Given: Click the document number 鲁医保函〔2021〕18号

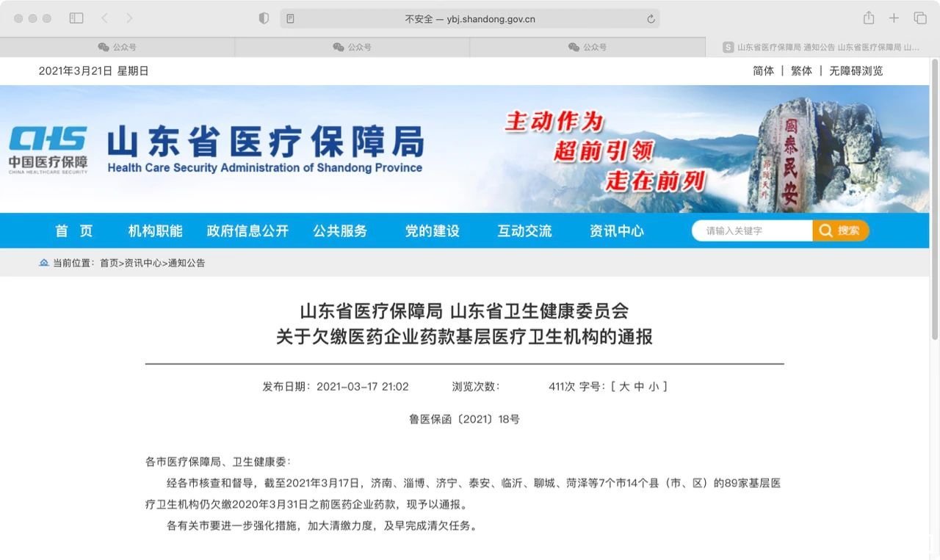Looking at the screenshot, I should (464, 420).
